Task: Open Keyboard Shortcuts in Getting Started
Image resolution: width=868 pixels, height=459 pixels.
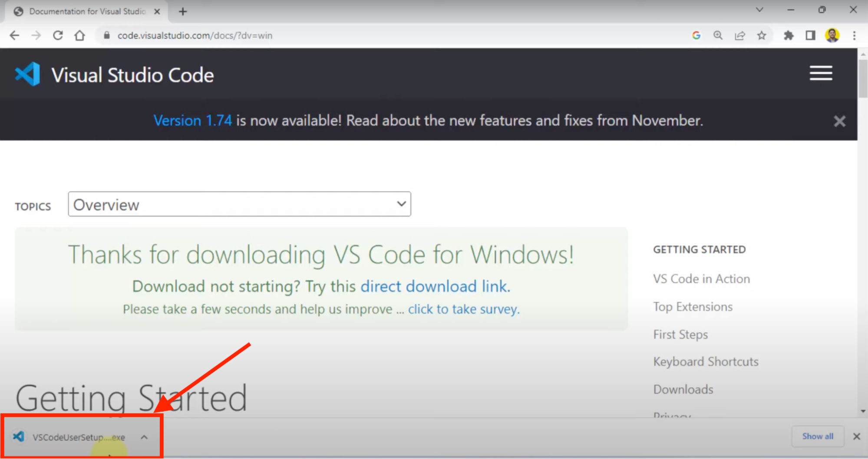Action: pos(706,362)
